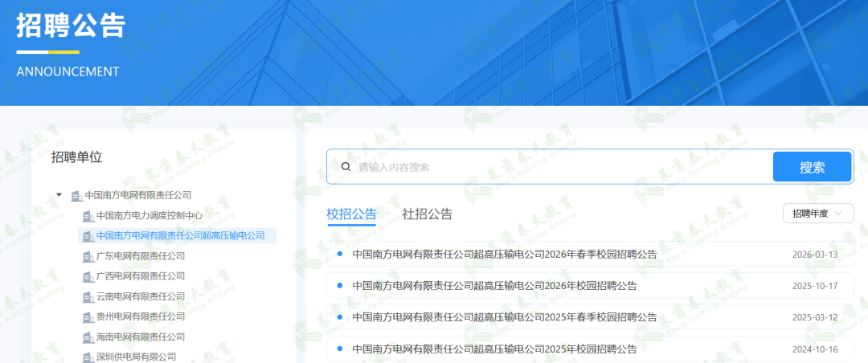
Task: Click the magnifier icon in search box
Action: pyautogui.click(x=346, y=166)
